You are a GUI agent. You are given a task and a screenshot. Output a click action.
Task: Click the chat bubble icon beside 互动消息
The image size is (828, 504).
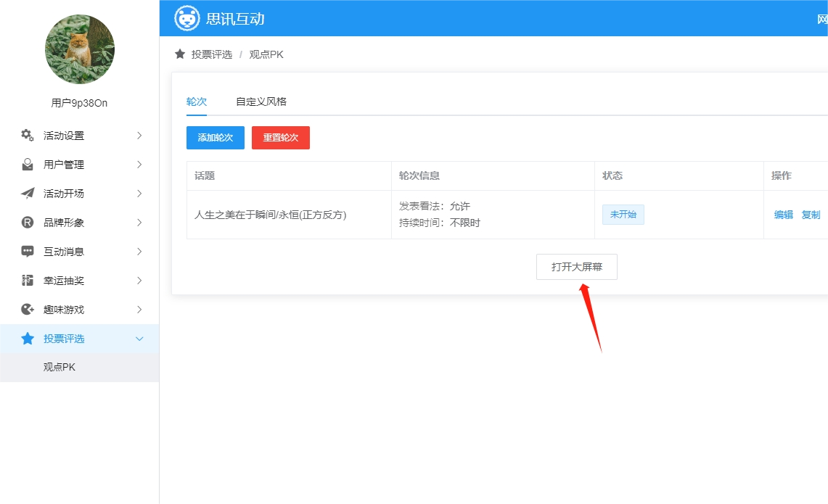click(28, 252)
